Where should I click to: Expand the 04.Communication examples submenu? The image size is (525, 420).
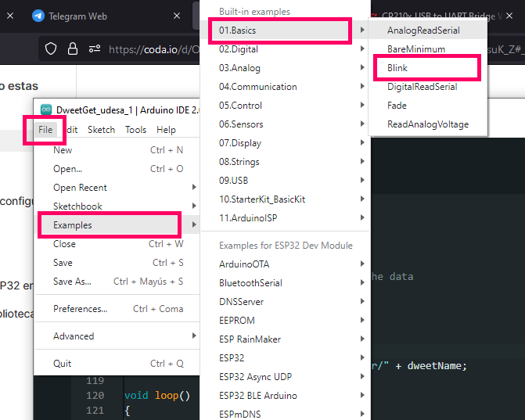pos(286,86)
